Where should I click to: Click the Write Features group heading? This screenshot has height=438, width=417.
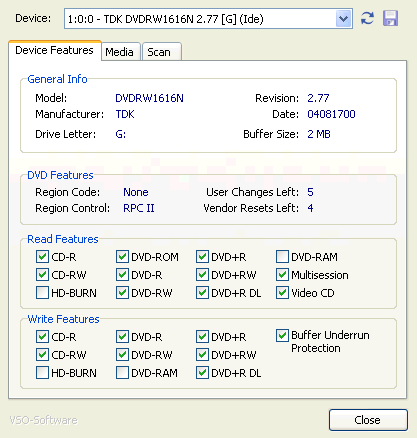pos(63,319)
